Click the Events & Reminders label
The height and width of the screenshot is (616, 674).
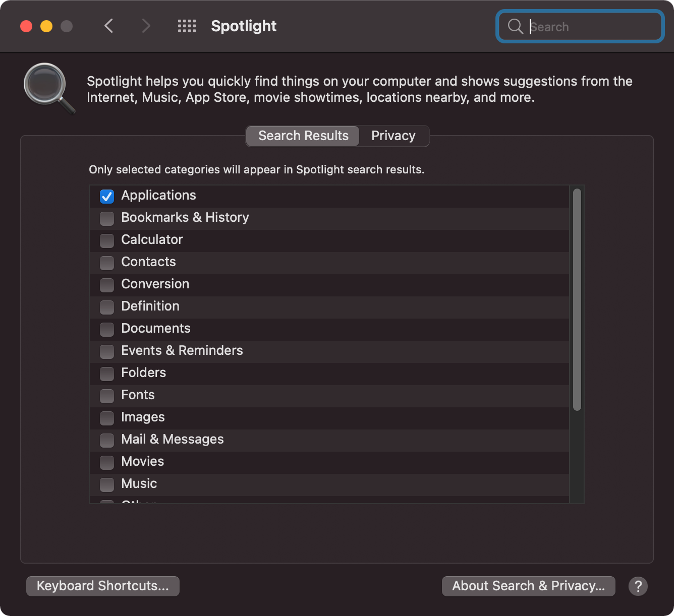click(182, 351)
